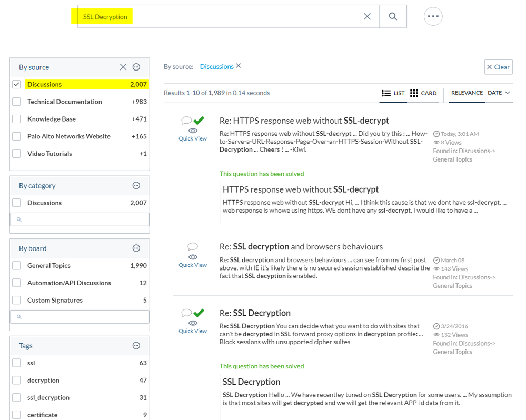Screen dimensions: 526x420
Task: Uncheck the Discussions source checkbox
Action: 17,84
